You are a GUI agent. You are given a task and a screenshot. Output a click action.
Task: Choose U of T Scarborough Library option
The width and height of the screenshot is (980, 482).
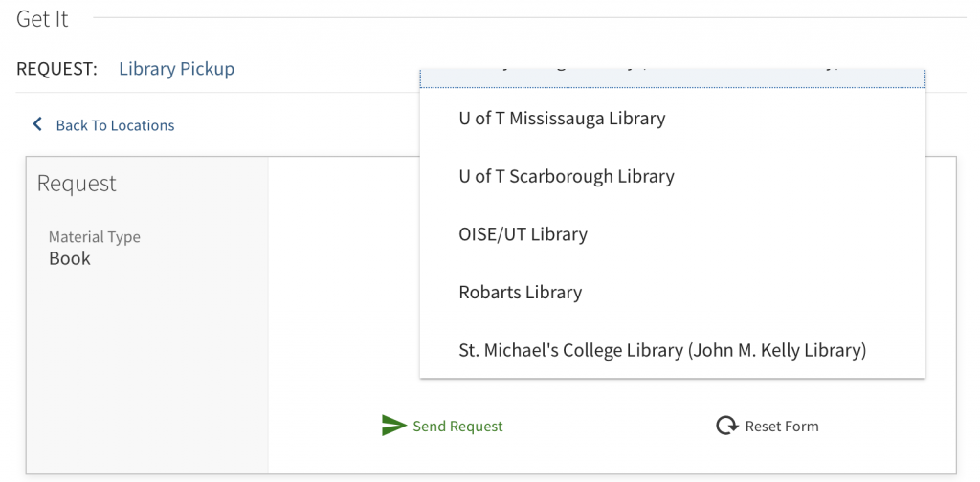point(567,176)
